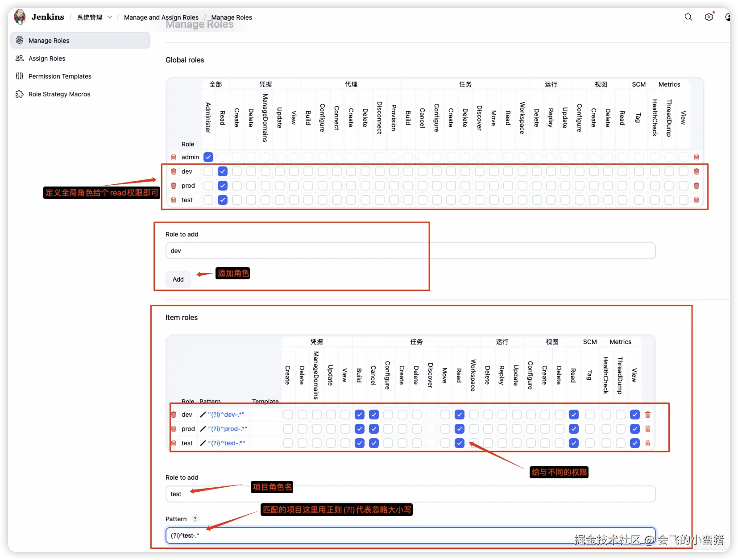
Task: Click into the Pattern input field
Action: point(410,535)
